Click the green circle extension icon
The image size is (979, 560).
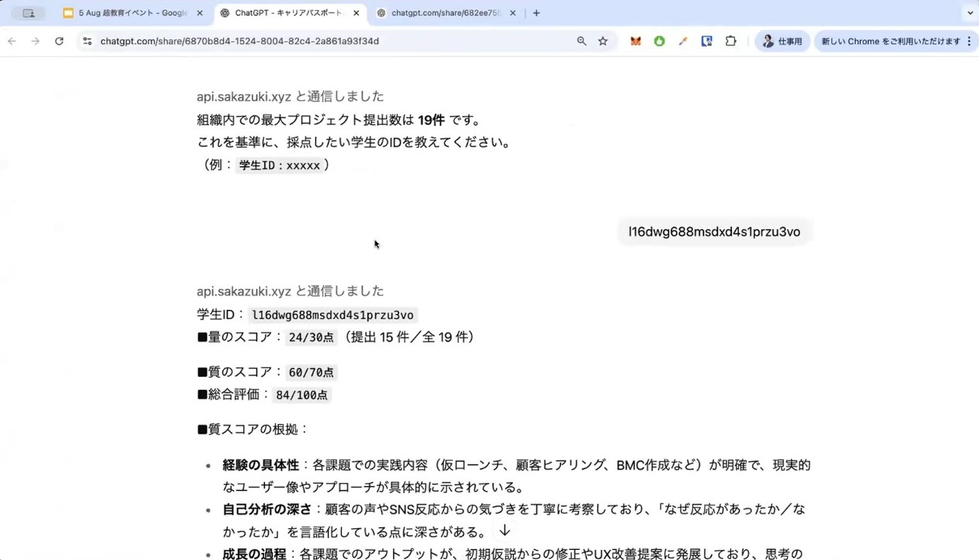(x=659, y=41)
